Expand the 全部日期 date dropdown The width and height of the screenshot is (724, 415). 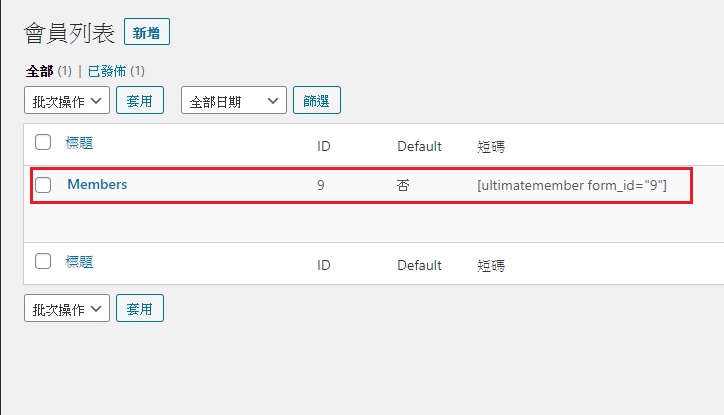[x=234, y=100]
